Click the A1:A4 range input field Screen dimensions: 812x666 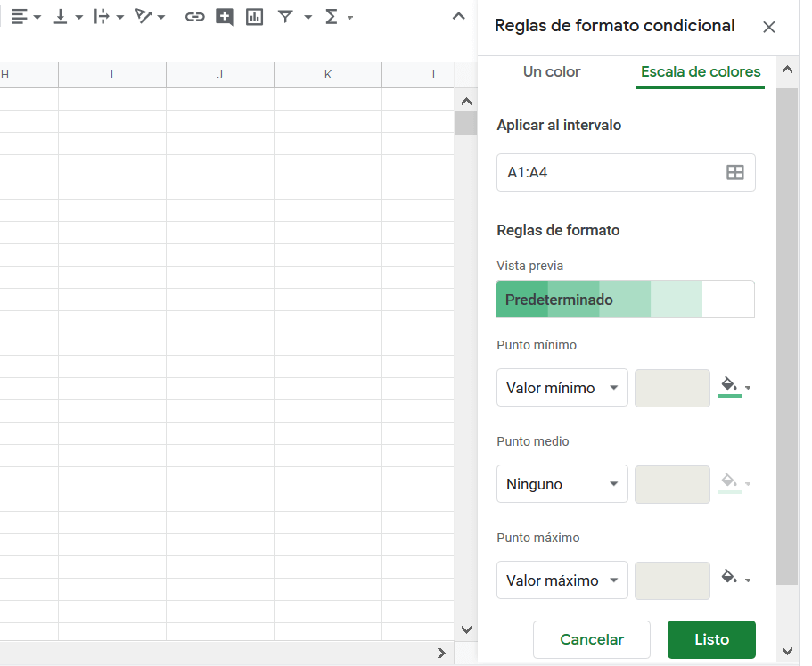626,172
